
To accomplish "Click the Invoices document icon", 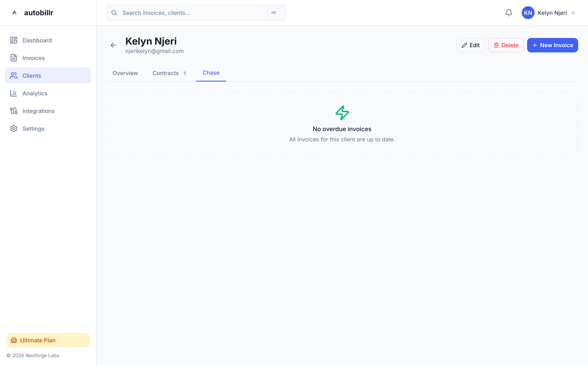I will (x=13, y=58).
